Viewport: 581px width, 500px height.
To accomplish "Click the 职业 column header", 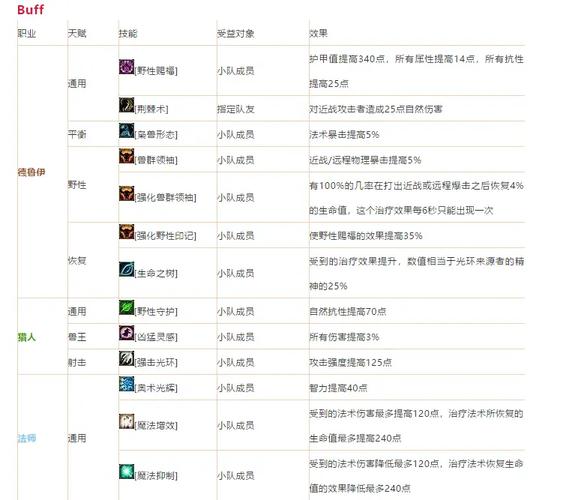I will [x=27, y=34].
